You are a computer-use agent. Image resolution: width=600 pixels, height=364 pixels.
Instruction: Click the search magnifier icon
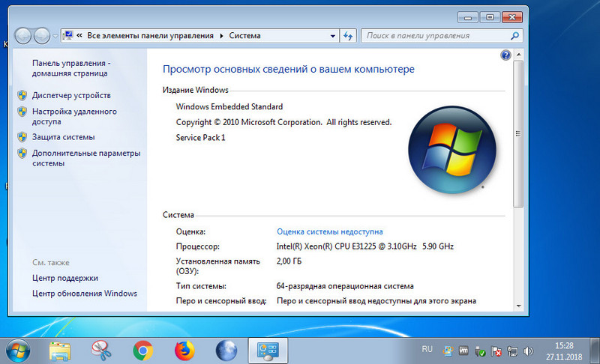tap(514, 35)
